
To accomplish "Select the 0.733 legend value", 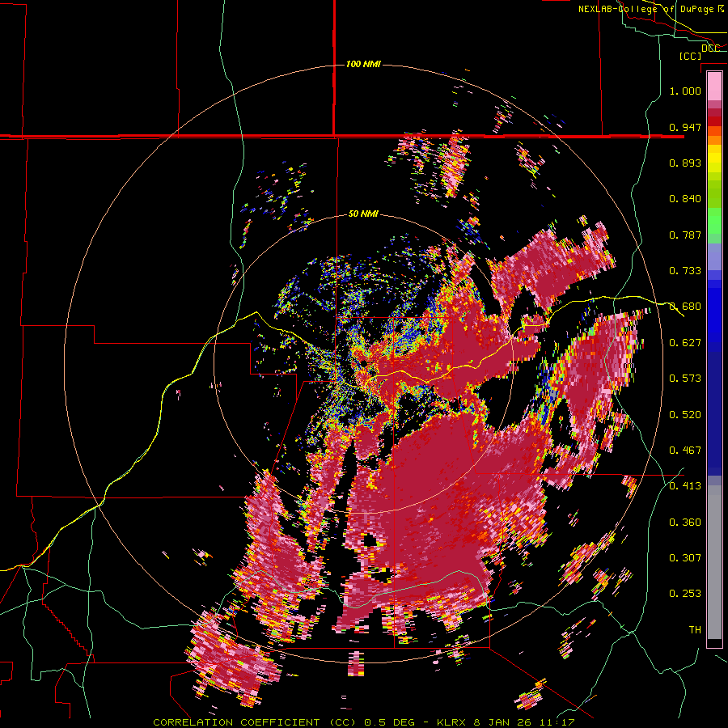I will point(685,271).
